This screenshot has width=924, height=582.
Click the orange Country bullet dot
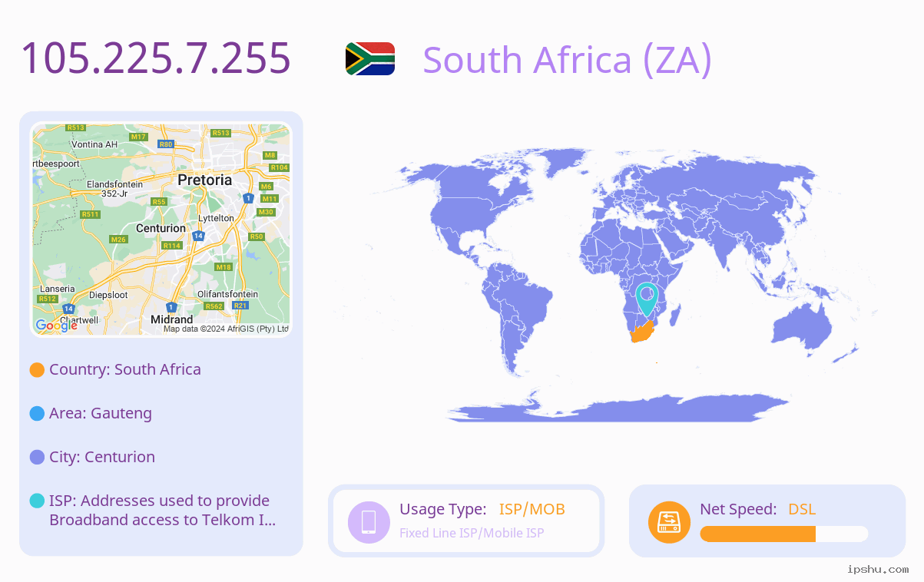coord(37,370)
